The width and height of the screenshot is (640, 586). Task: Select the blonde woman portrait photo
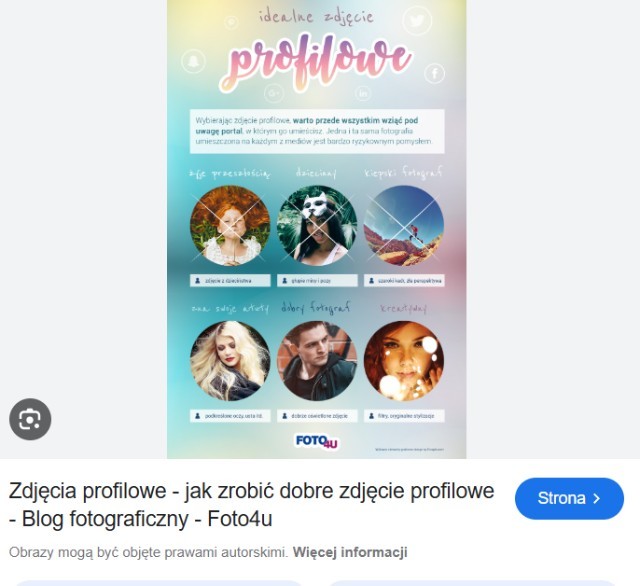pos(230,361)
